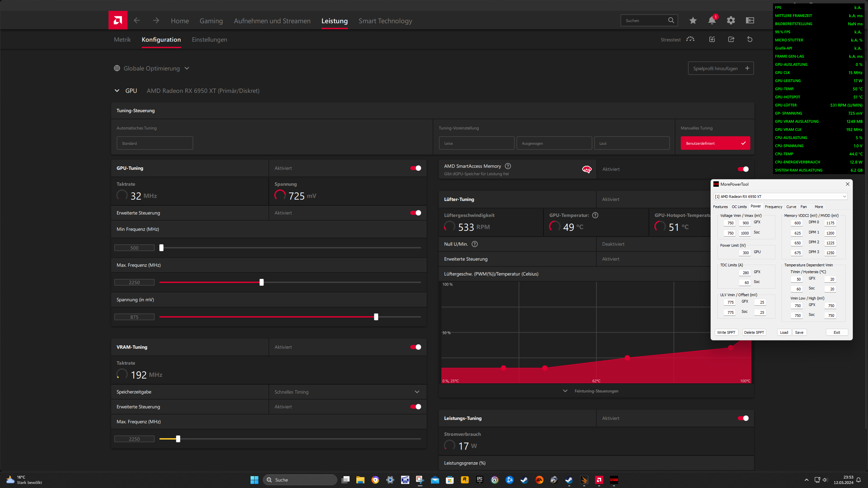Click the export profile share icon
Image resolution: width=868 pixels, height=488 pixels.
(x=731, y=39)
